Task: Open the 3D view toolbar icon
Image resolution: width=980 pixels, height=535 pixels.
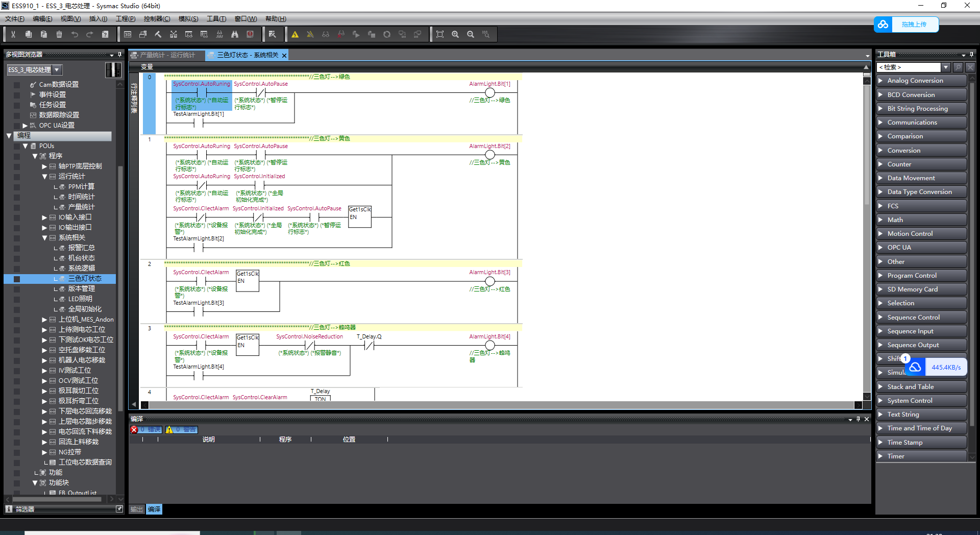Action: [x=128, y=34]
